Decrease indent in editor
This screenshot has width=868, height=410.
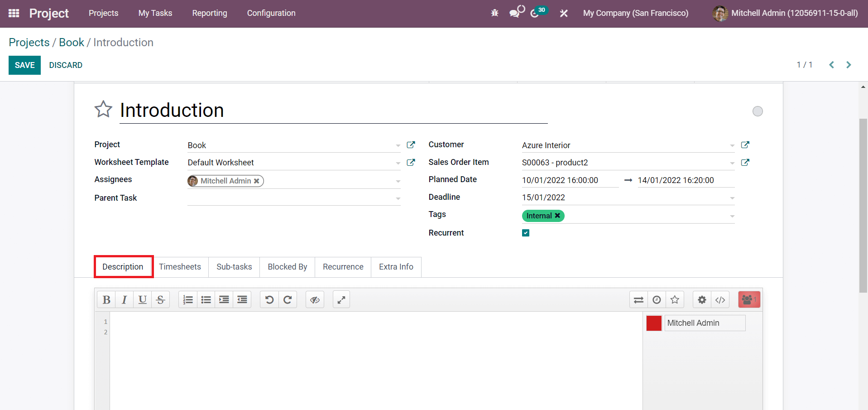(x=242, y=299)
